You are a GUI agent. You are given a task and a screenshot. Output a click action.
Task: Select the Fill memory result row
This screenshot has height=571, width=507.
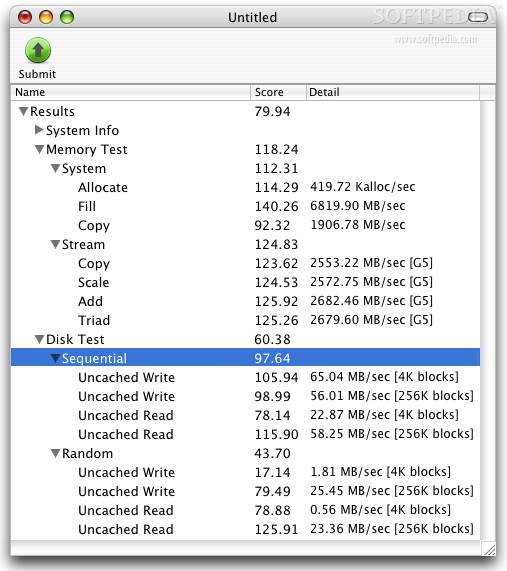245,206
